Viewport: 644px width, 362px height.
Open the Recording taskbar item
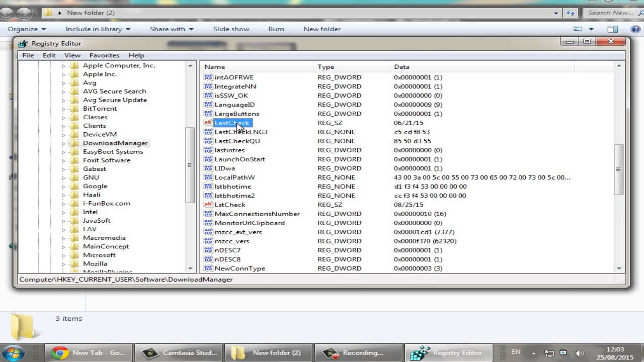tap(359, 352)
